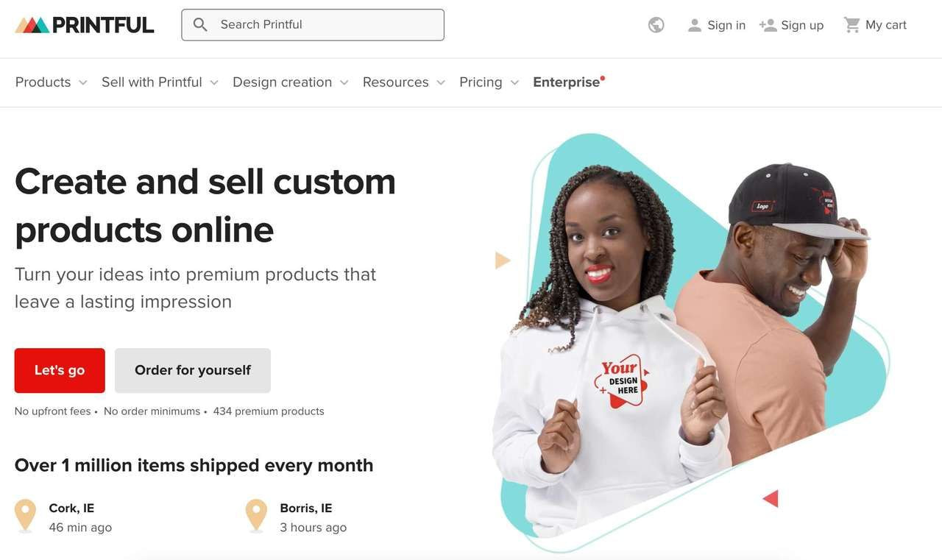Select the Resources menu item
The width and height of the screenshot is (942, 560).
(x=396, y=82)
